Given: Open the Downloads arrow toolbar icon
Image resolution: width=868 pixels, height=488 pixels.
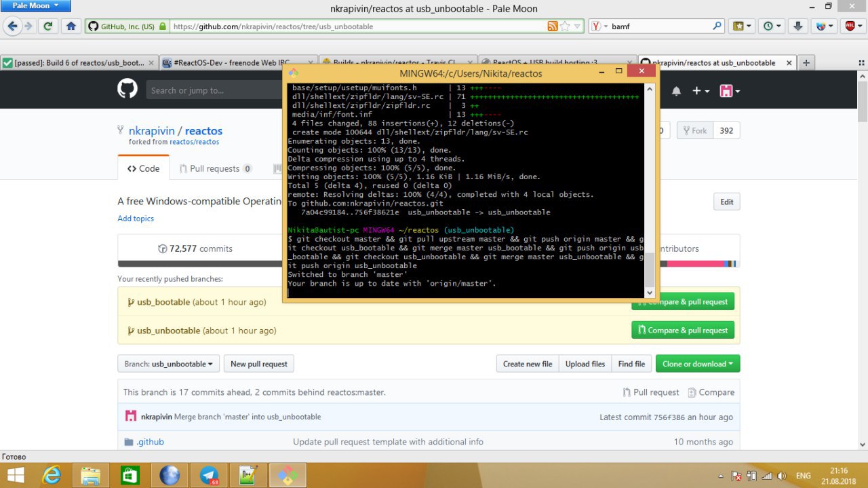Looking at the screenshot, I should (798, 26).
